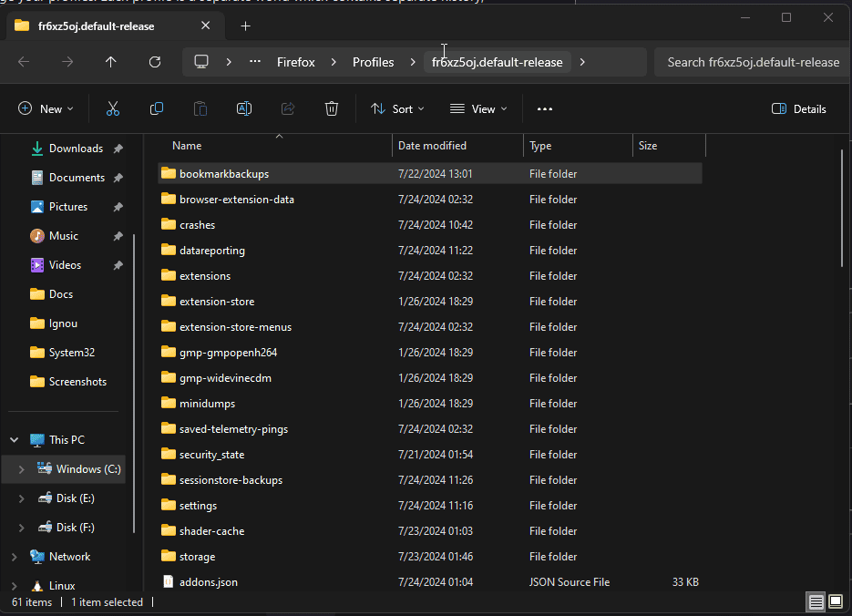Image resolution: width=852 pixels, height=616 pixels.
Task: Click the This PC monitor icon in address bar
Action: (201, 62)
